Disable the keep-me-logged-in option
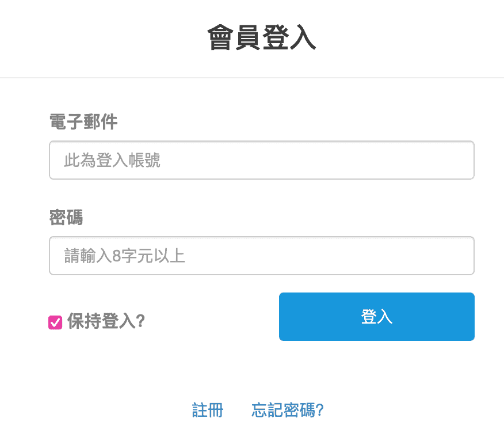The height and width of the screenshot is (433, 504). pyautogui.click(x=55, y=322)
